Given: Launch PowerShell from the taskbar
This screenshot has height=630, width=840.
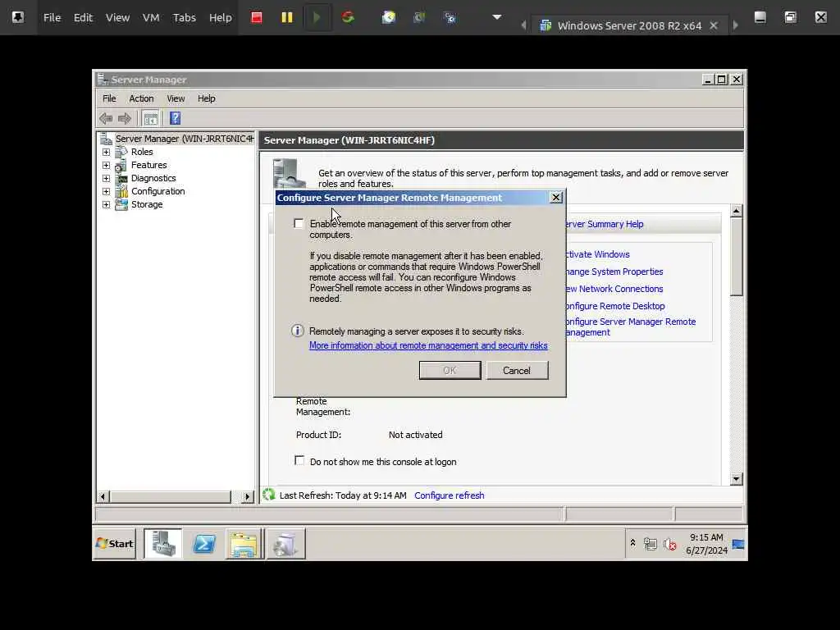Looking at the screenshot, I should pyautogui.click(x=204, y=545).
